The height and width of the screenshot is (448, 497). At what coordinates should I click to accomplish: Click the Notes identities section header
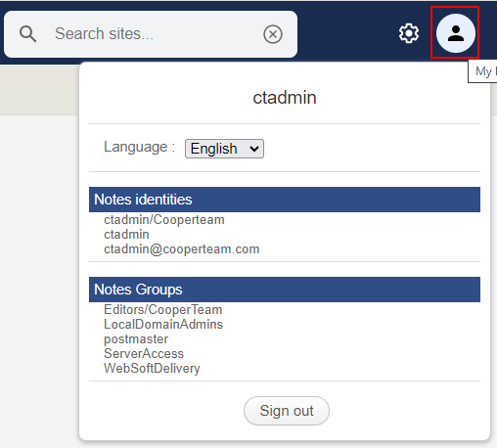click(285, 200)
